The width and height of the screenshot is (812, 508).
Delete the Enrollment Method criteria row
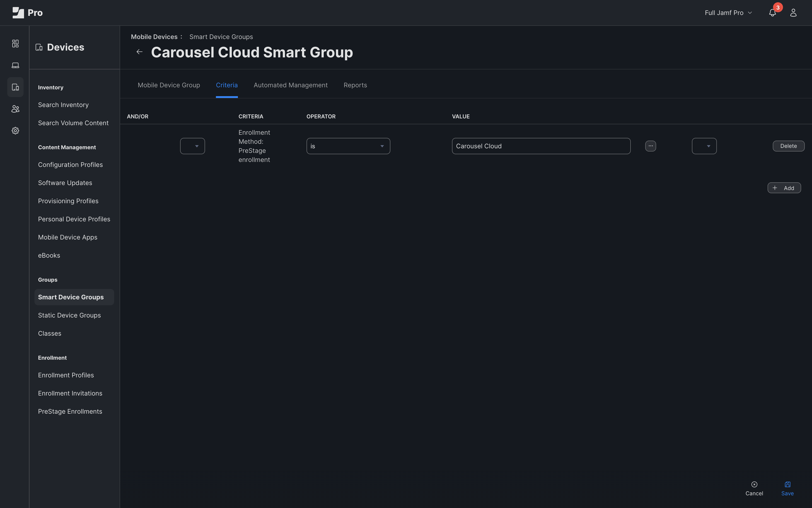pos(788,146)
